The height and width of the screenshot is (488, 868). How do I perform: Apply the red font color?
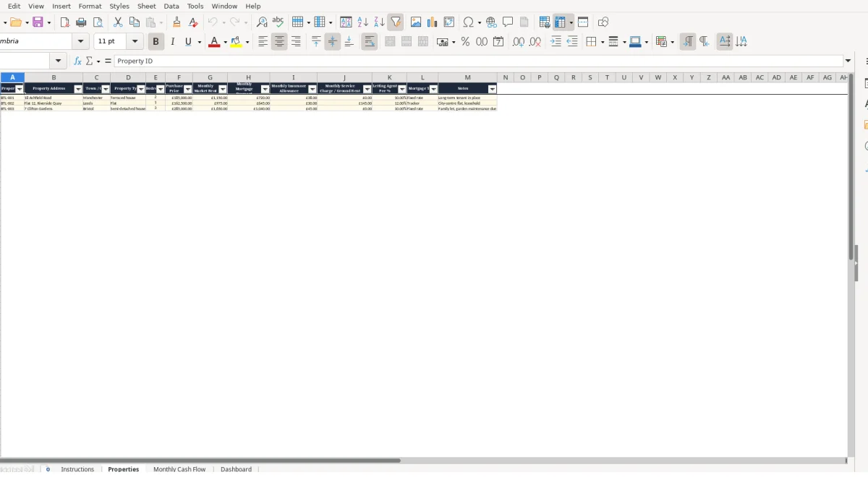point(213,42)
